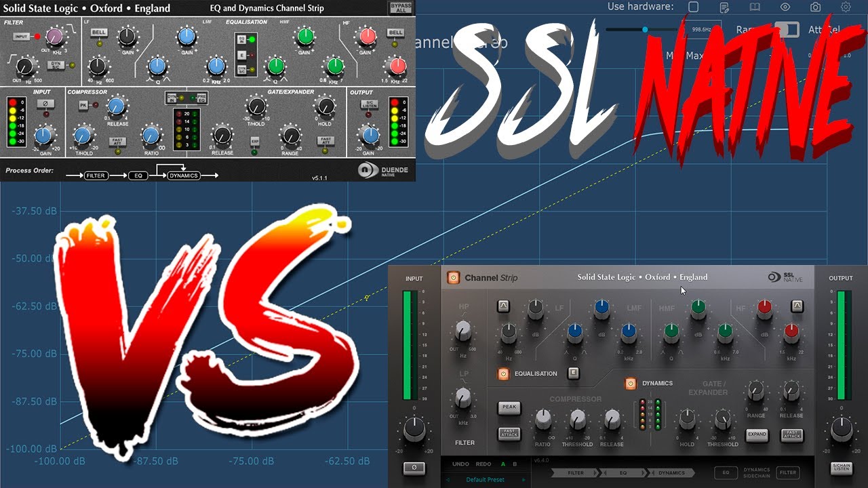The height and width of the screenshot is (488, 868).
Task: Click next preset arrow in SSL Native
Action: click(x=522, y=480)
